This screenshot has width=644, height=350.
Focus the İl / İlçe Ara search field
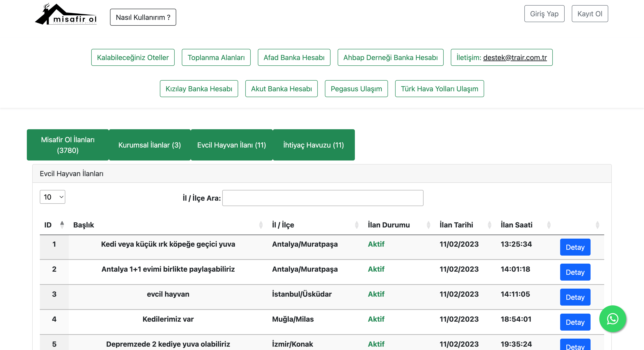(322, 198)
